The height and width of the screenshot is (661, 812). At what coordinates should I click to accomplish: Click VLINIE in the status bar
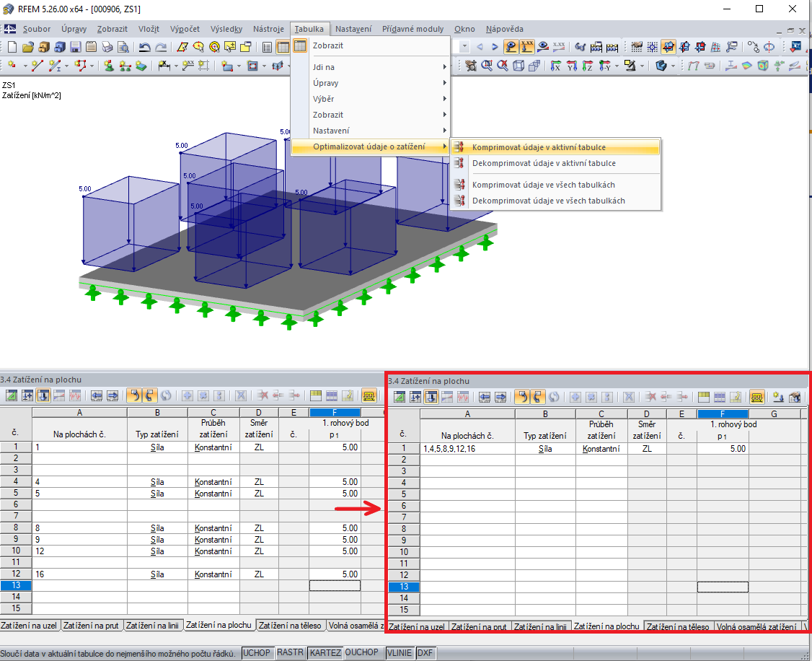tap(400, 653)
